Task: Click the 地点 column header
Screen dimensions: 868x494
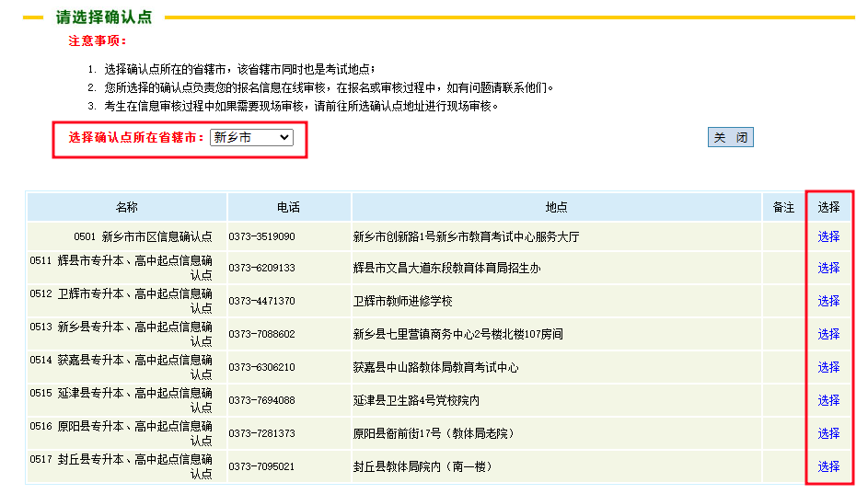Action: tap(556, 207)
